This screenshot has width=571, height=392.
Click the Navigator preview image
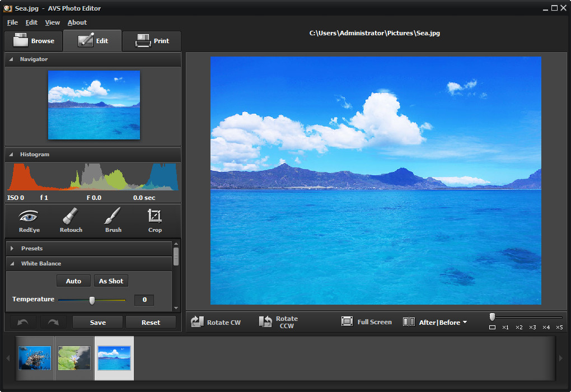coord(94,105)
